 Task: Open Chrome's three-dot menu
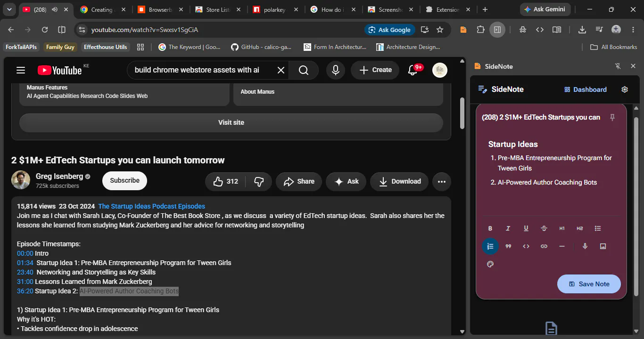(633, 30)
